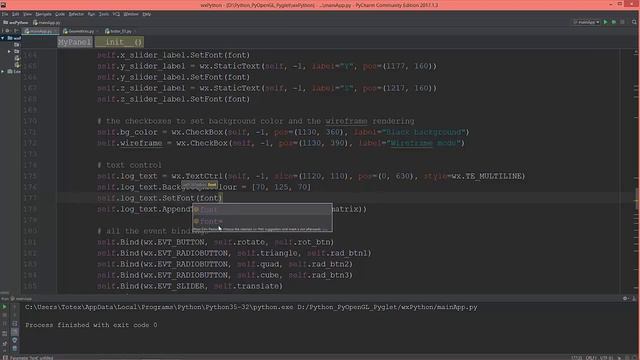Open the search everywhere magnifier icon
Viewport: 640px width, 360px height.
coord(634,22)
